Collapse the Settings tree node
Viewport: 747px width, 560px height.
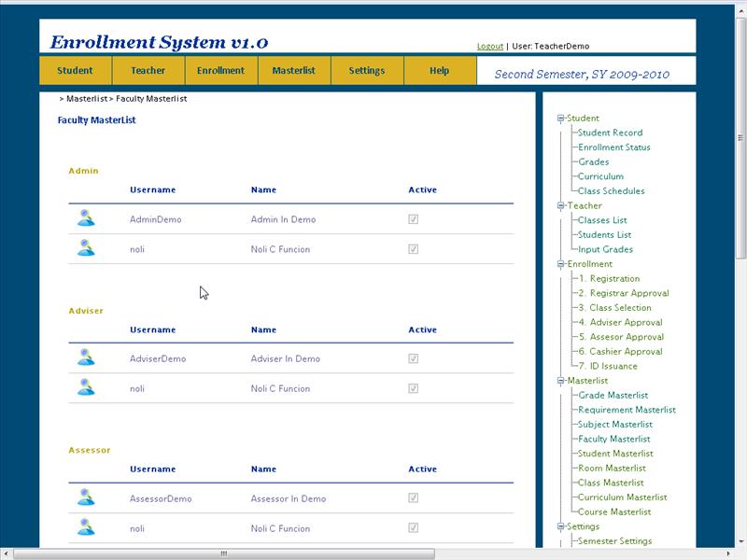pyautogui.click(x=561, y=526)
